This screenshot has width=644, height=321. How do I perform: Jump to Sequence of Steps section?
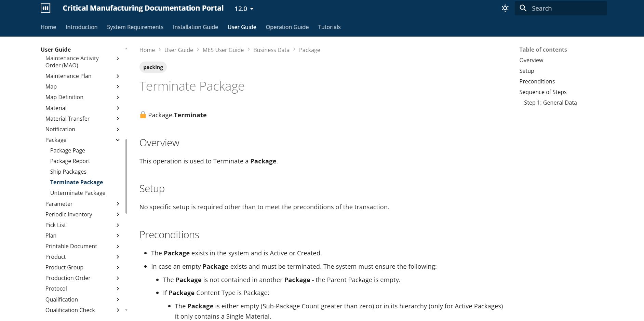coord(543,92)
